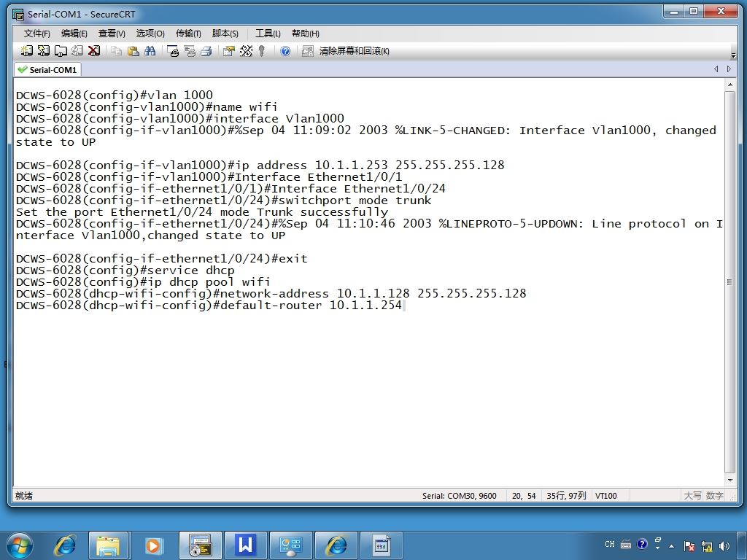Click the SecureCRT title bar icon
This screenshot has height=560, width=747.
click(18, 15)
